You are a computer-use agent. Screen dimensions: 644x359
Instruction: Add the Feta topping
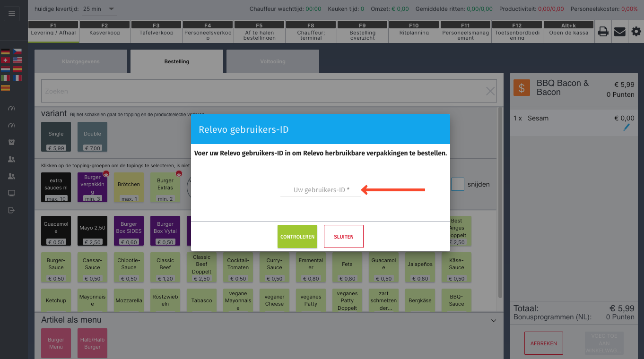tap(347, 267)
